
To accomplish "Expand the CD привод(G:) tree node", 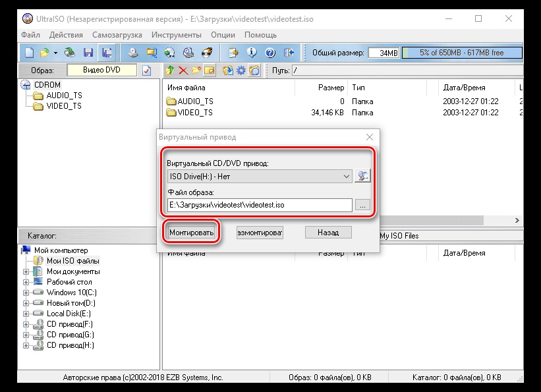I will pos(26,335).
